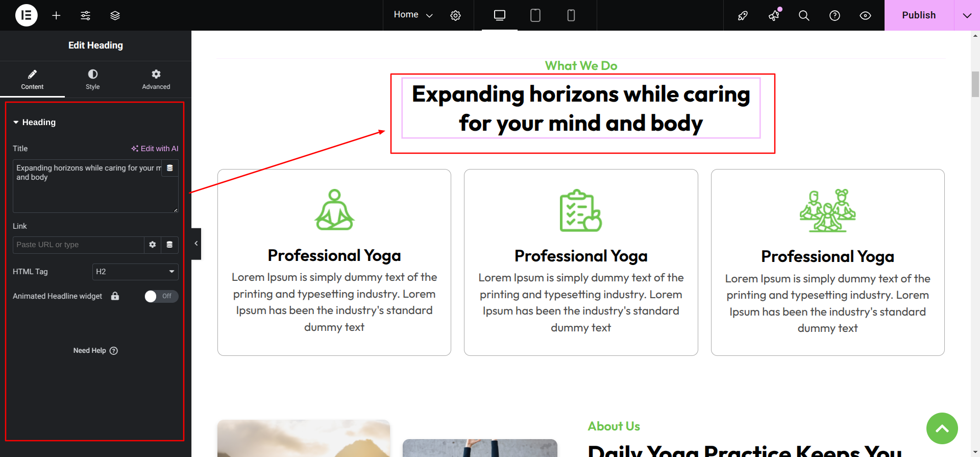The width and height of the screenshot is (980, 457).
Task: Open Site Settings sliders icon
Action: tap(85, 15)
